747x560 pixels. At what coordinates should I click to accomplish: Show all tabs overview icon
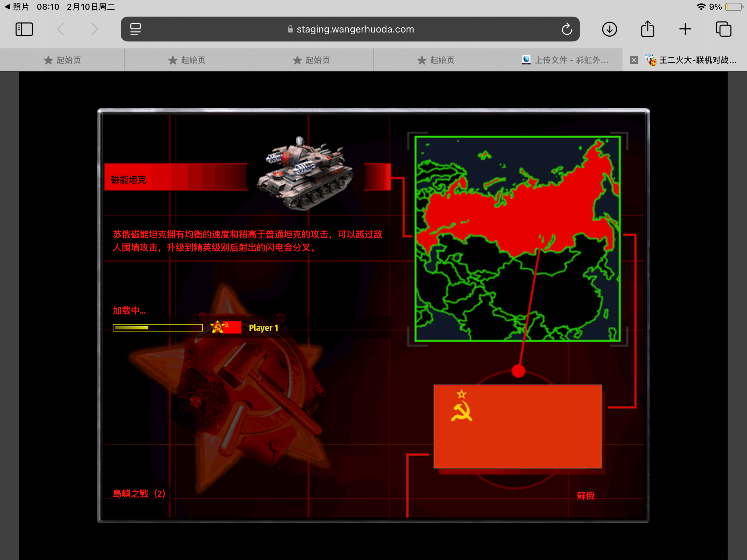coord(723,29)
